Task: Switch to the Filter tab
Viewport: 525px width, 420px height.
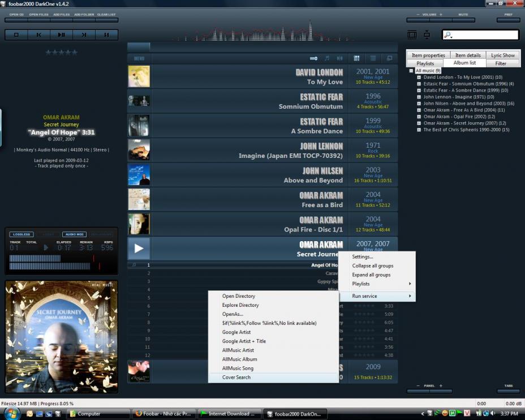Action: click(x=501, y=63)
